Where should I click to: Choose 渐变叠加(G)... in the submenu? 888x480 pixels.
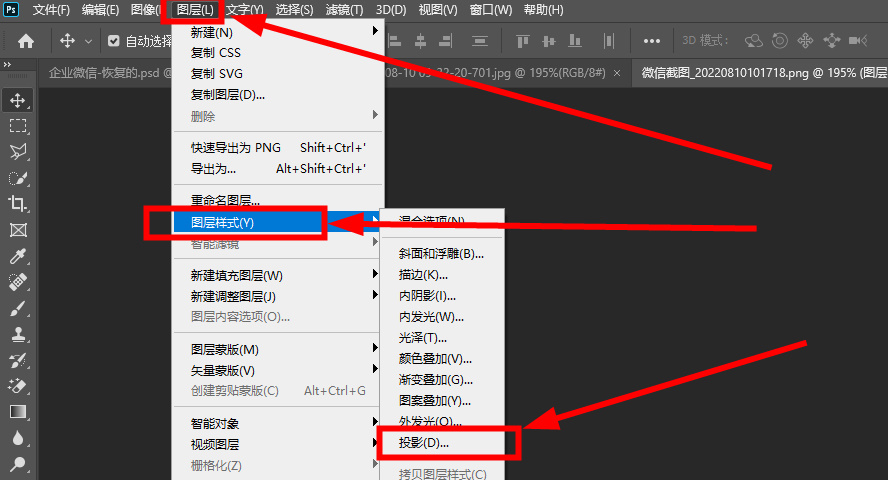click(442, 380)
